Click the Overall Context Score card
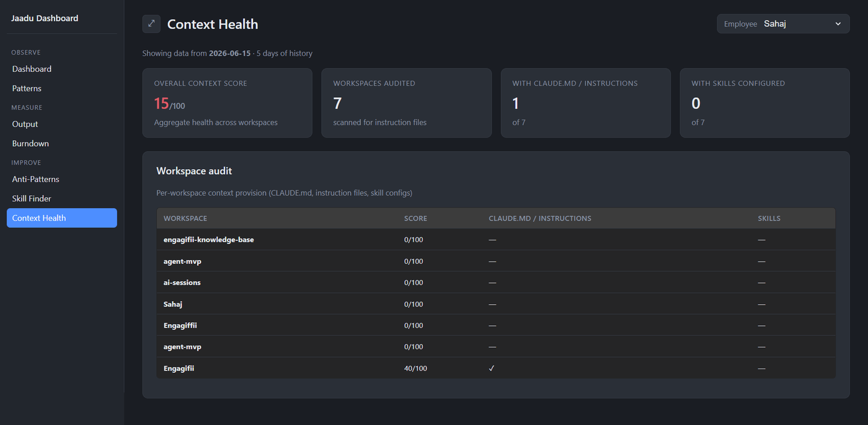This screenshot has height=425, width=868. coord(227,103)
